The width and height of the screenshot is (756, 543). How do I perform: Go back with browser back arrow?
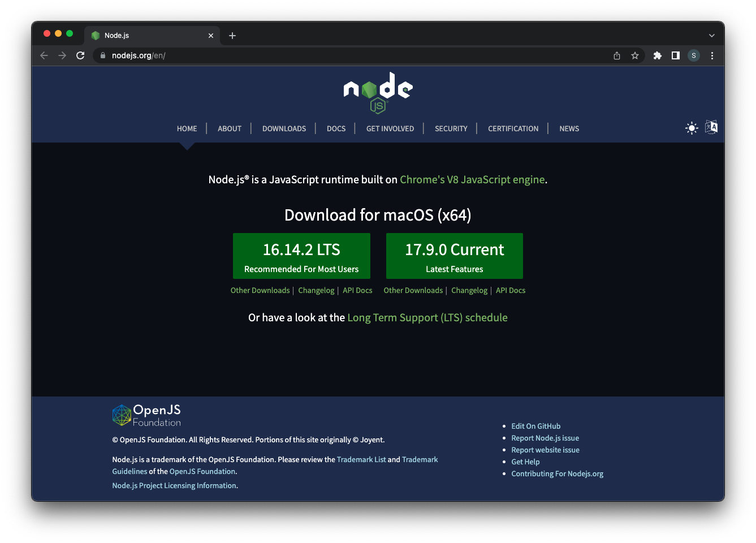point(44,55)
